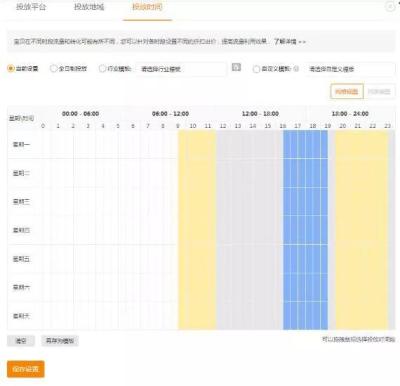
Task: Open the 请选择行业模板 dropdown
Action: (180, 69)
